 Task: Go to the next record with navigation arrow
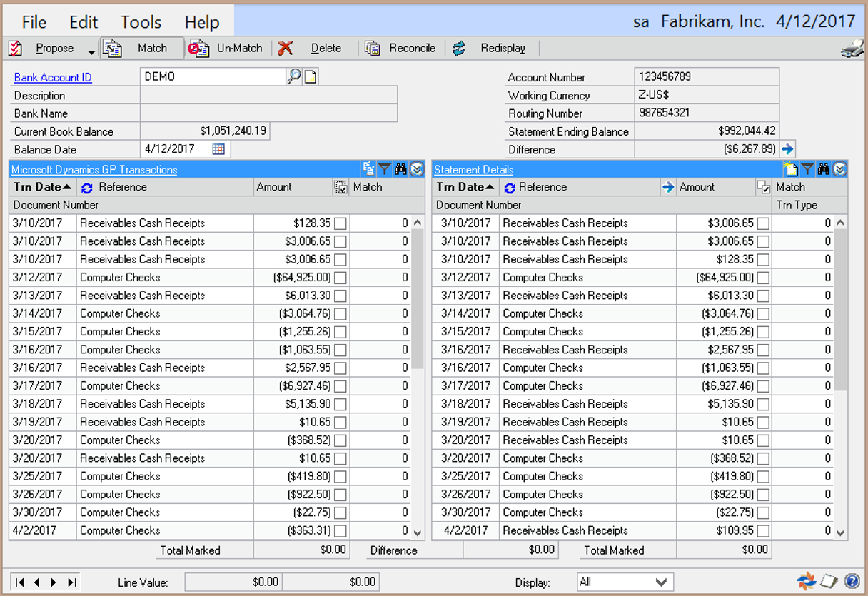point(54,582)
